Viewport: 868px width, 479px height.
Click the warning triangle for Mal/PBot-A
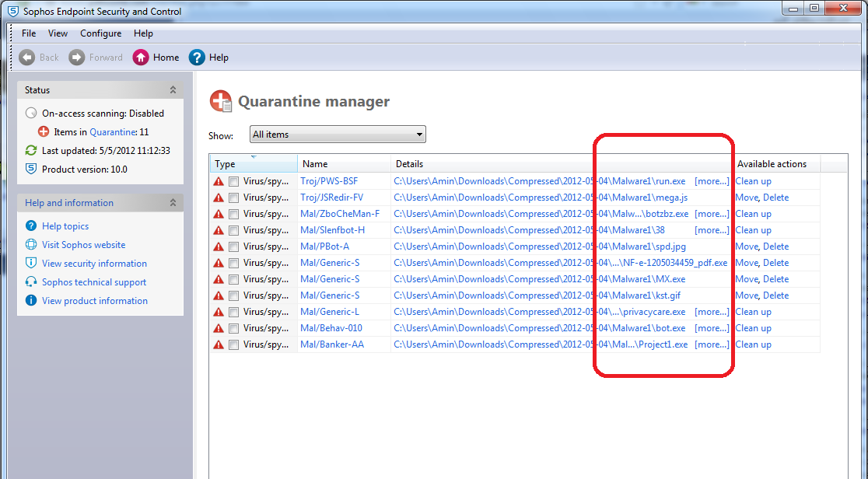(x=219, y=246)
